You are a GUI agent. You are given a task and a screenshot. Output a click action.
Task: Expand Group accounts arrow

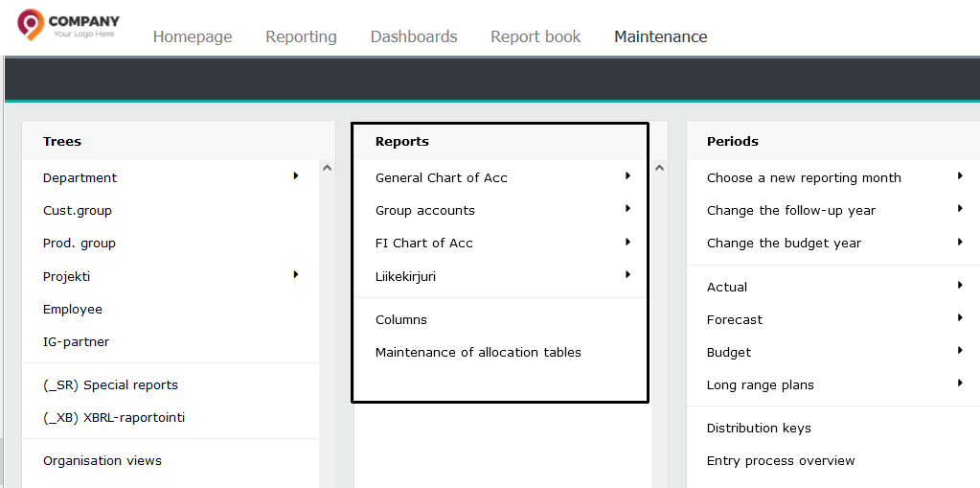[x=627, y=209]
